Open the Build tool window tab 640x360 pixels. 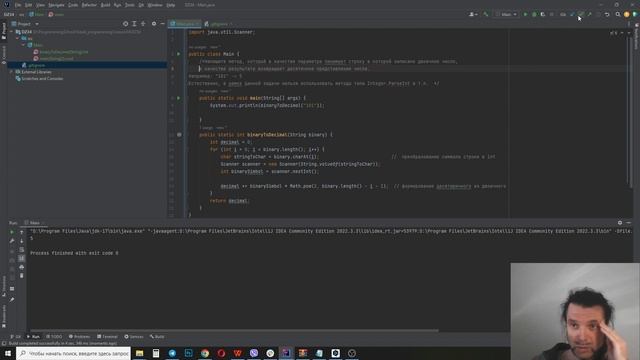point(157,337)
